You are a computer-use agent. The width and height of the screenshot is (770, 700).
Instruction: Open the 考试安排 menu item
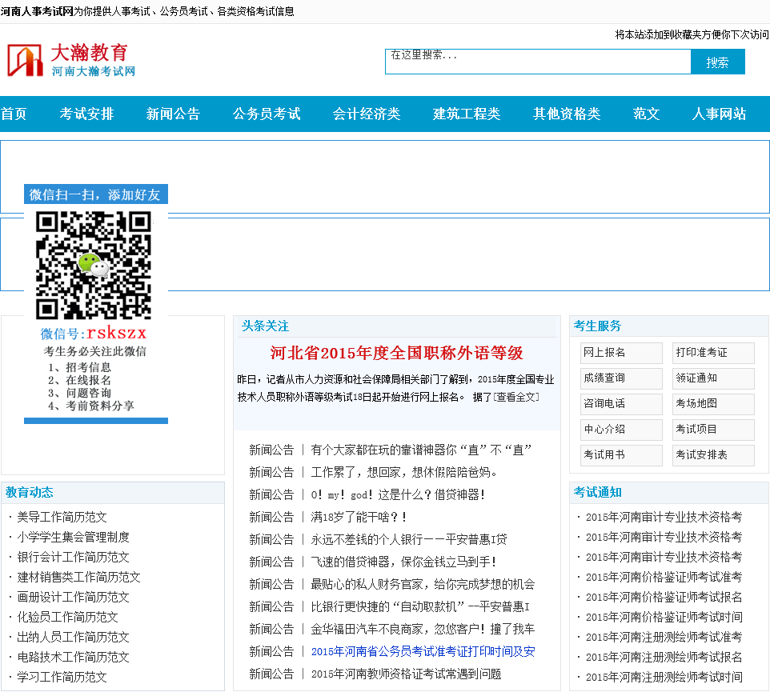(x=86, y=114)
